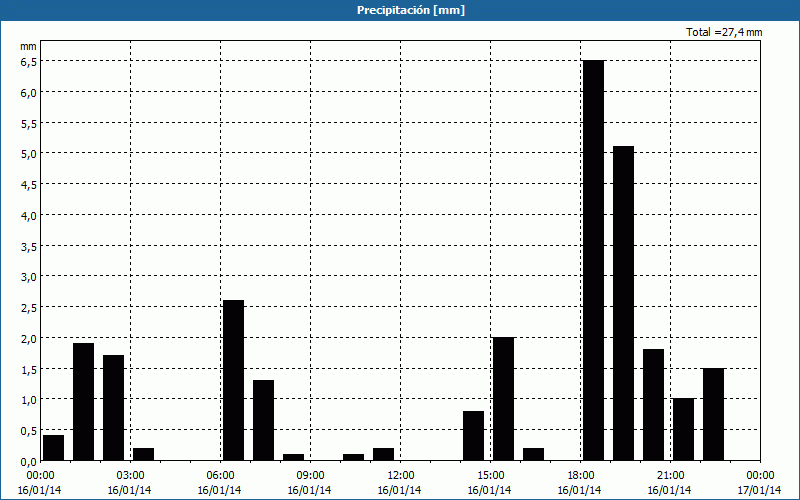Select the 2,0 mm bar at 15:00
This screenshot has height=500, width=800.
[504, 399]
